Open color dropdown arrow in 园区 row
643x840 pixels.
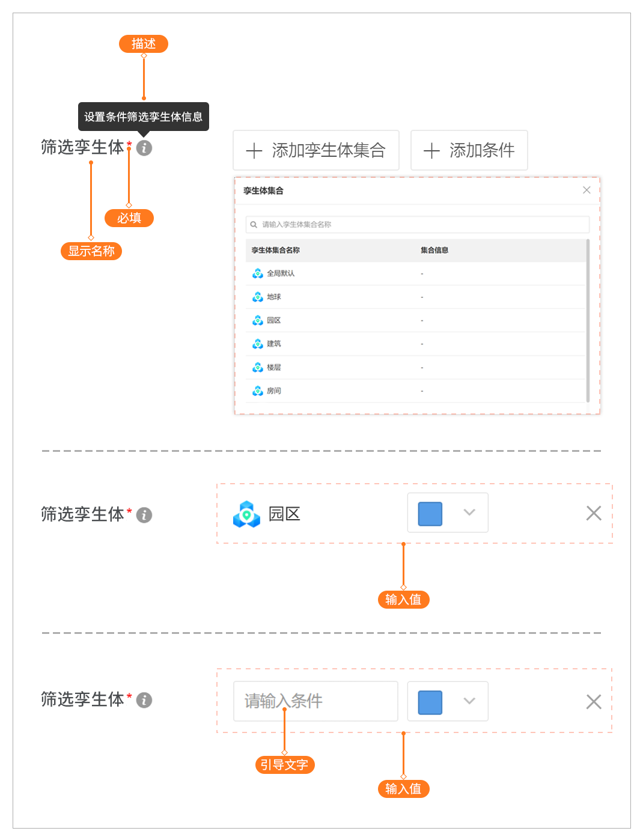[x=469, y=513]
